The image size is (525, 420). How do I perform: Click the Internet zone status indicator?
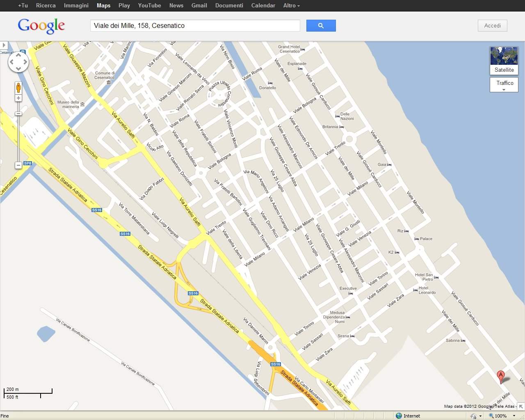(408, 416)
